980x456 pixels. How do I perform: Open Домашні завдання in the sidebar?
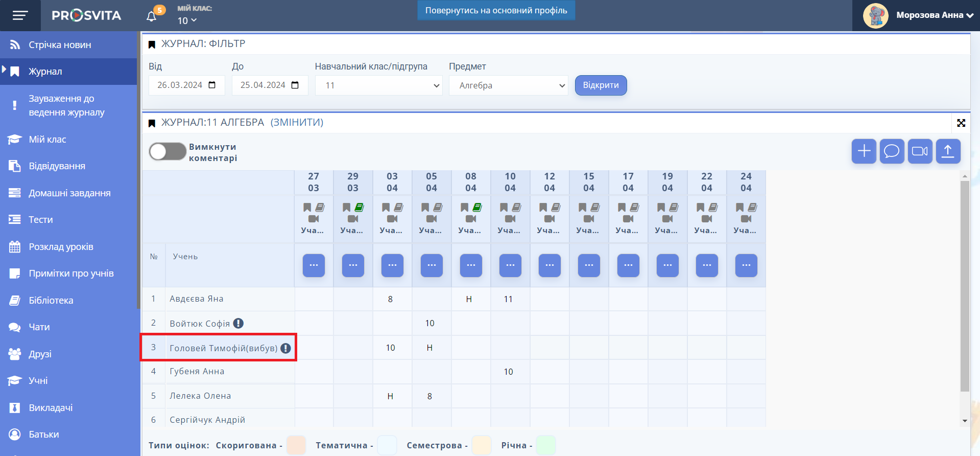coord(69,193)
